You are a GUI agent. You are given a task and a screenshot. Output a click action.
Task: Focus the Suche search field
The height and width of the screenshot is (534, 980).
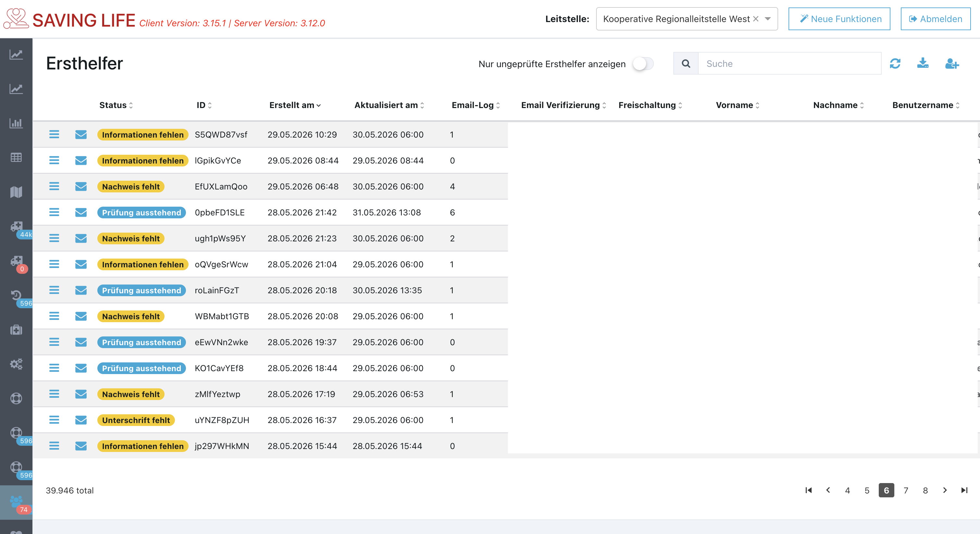pyautogui.click(x=790, y=64)
